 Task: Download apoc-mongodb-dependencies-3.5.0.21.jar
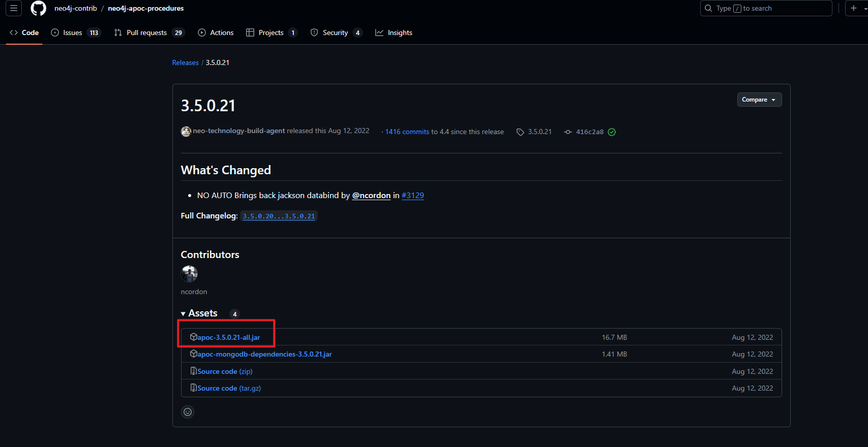click(264, 354)
